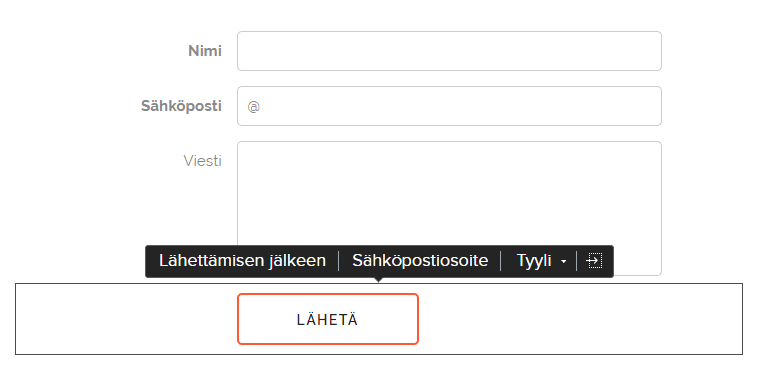The height and width of the screenshot is (378, 770).
Task: Click the separator between Sähköpostiosoite and Tyyli
Action: (x=500, y=261)
